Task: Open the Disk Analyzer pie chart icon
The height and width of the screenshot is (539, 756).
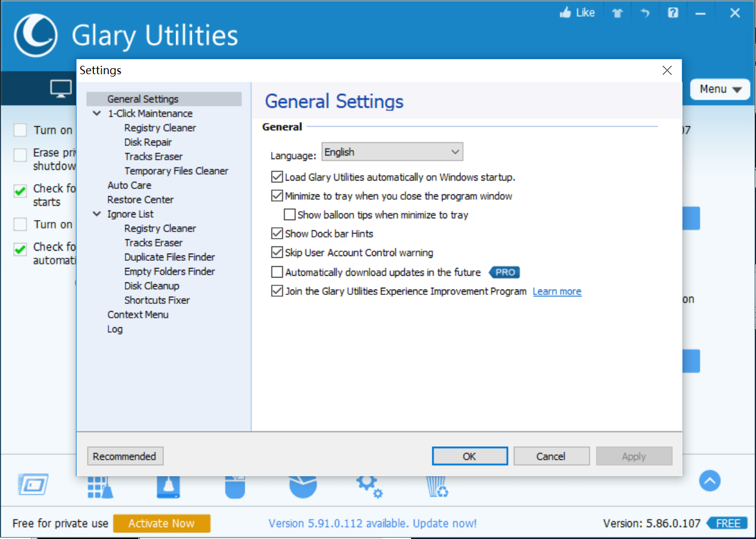Action: point(303,486)
